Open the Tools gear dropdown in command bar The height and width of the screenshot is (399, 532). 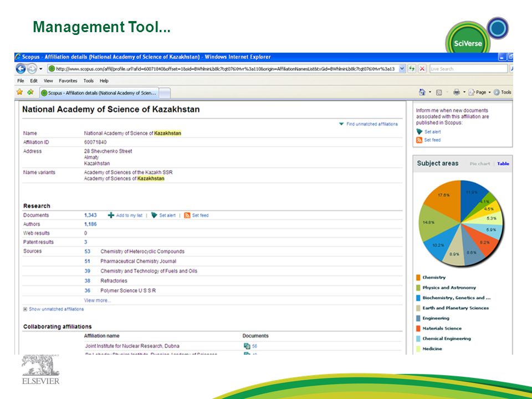[x=503, y=92]
